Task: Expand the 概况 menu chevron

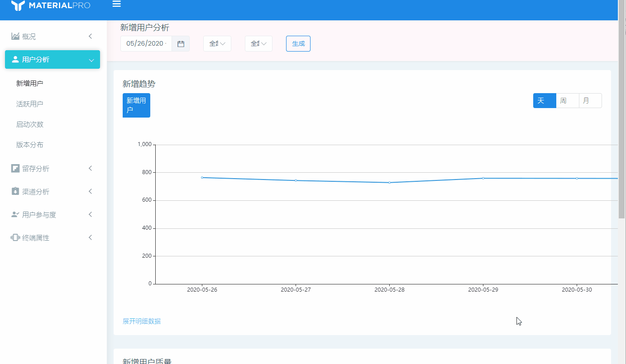Action: (x=91, y=36)
